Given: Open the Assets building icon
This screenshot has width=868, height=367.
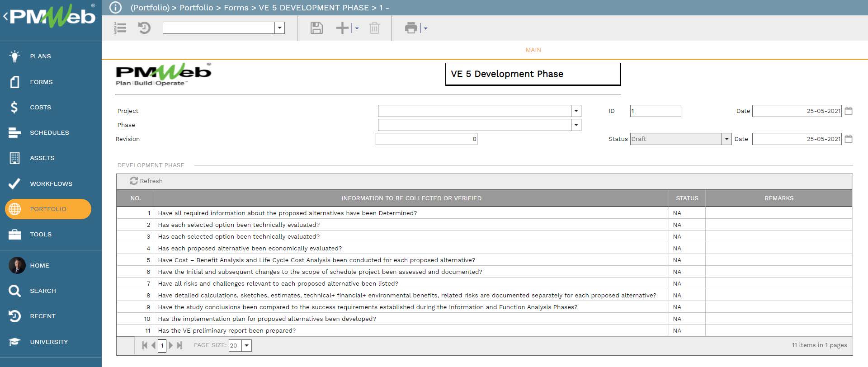Looking at the screenshot, I should [x=14, y=158].
